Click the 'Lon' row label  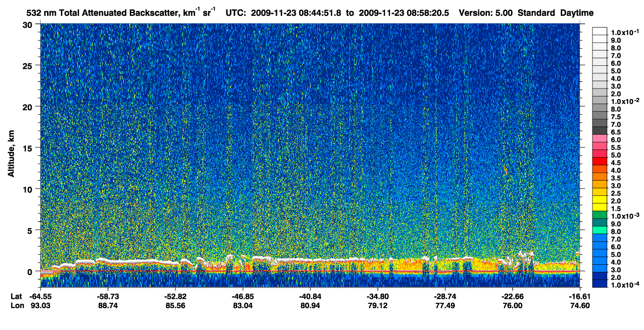pyautogui.click(x=17, y=306)
